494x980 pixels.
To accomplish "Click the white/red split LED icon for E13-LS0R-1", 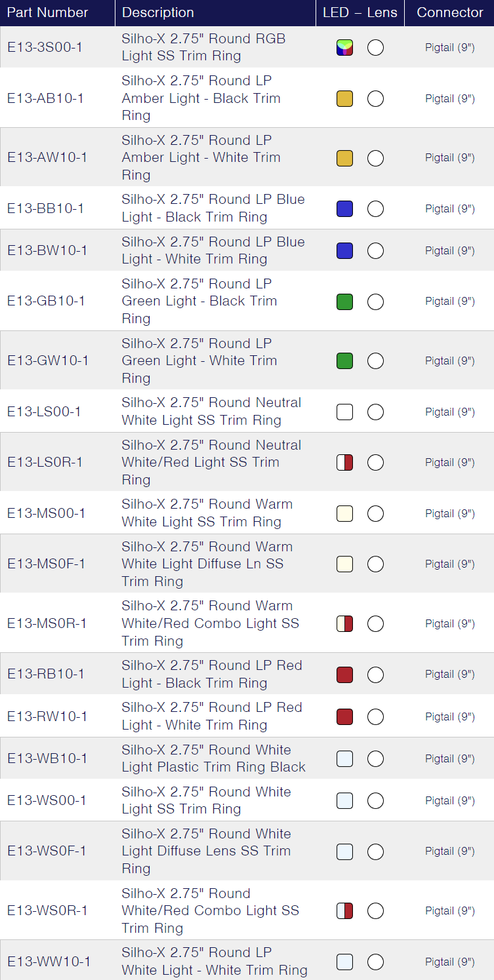I will tap(344, 462).
